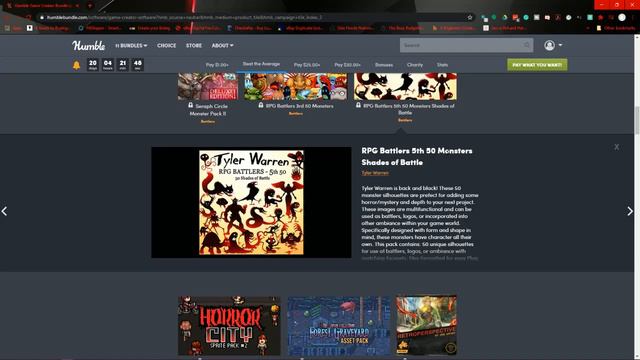Open the RPG Battlers 3rd 50 Monsters thumbnail

(296, 87)
